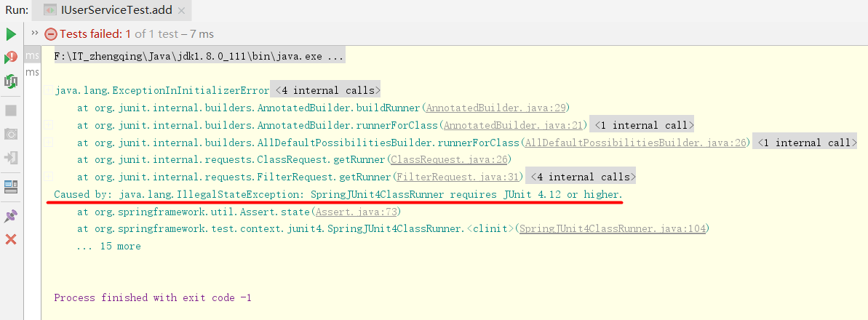
Task: Expand 1 internal call after AnnotatedBuilder.java:21
Action: coord(641,125)
